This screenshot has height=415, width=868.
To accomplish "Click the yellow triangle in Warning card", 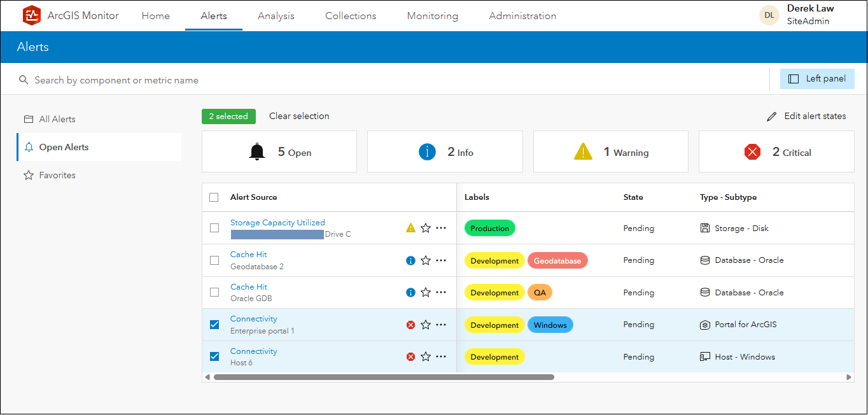I will tap(583, 151).
